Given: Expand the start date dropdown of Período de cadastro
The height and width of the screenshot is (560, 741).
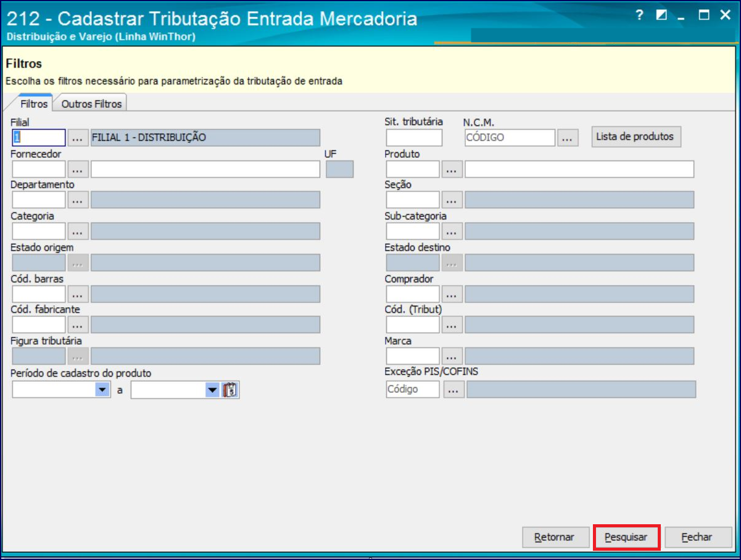Looking at the screenshot, I should tap(102, 390).
